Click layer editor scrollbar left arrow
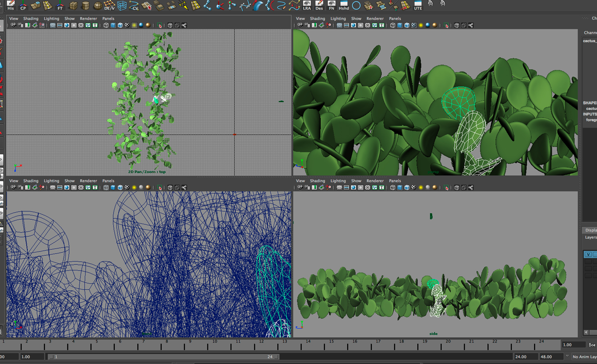 click(x=587, y=333)
